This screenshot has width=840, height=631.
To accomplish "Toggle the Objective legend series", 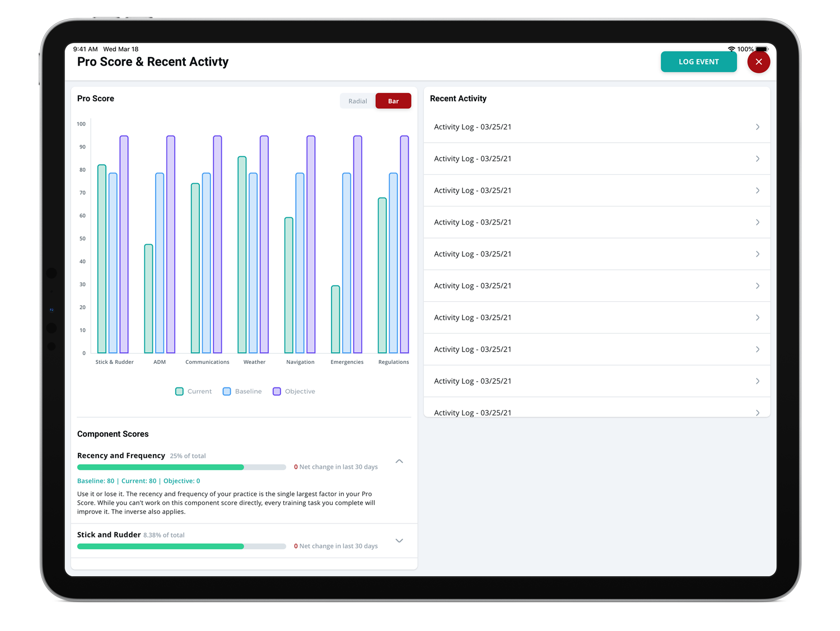I will pos(294,391).
